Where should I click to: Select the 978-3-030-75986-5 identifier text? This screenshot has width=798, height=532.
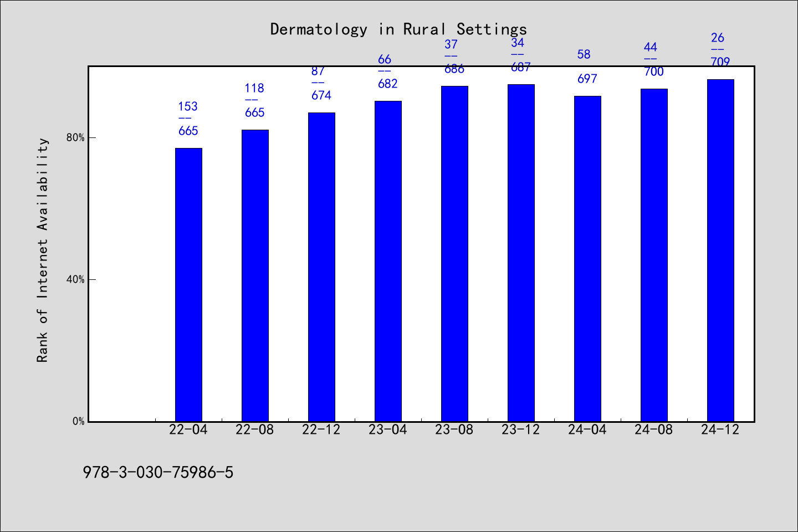(x=158, y=473)
